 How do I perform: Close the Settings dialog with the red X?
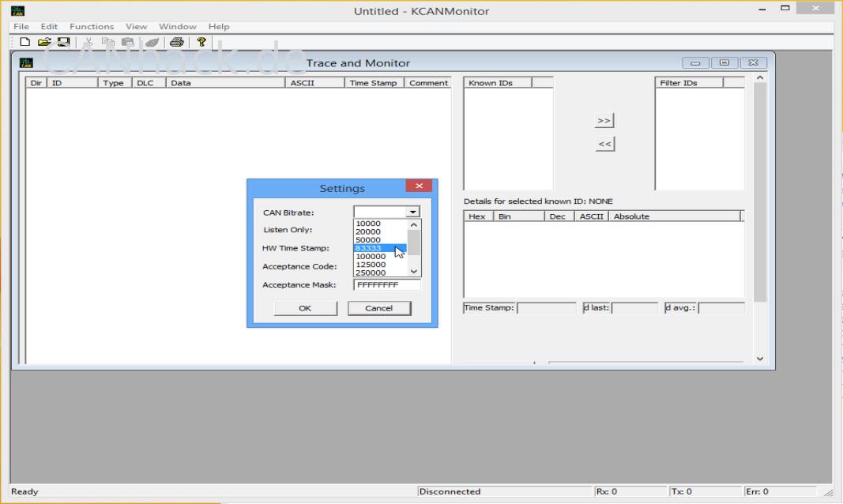(x=419, y=186)
